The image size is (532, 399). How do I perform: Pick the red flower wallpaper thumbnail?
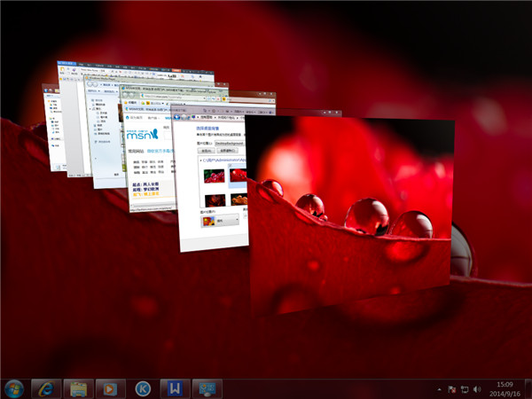coord(215,176)
